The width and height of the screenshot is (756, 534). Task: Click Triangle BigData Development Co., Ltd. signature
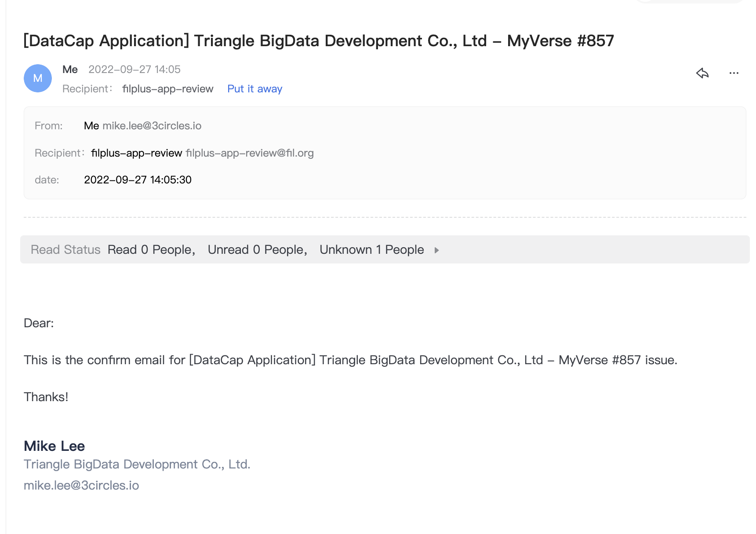pyautogui.click(x=137, y=465)
